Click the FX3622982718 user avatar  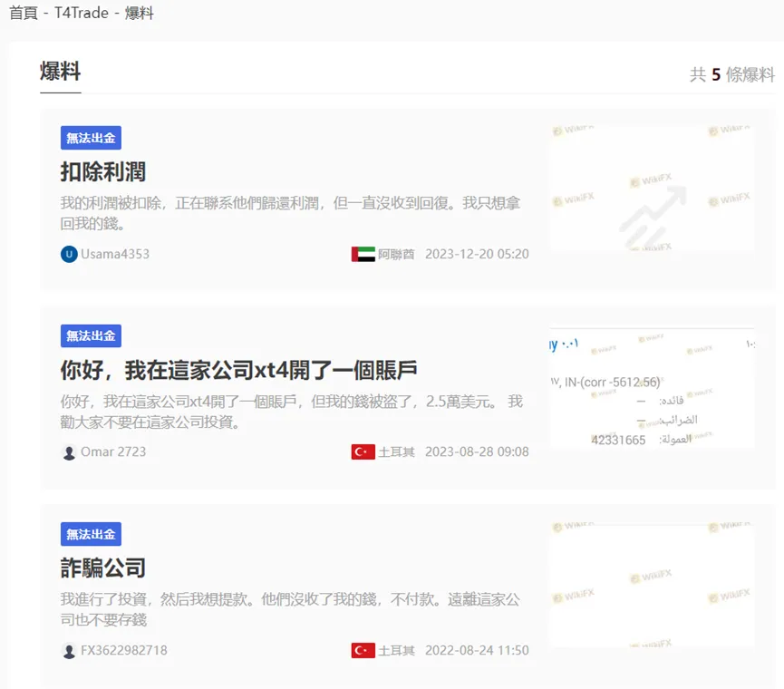tap(69, 651)
